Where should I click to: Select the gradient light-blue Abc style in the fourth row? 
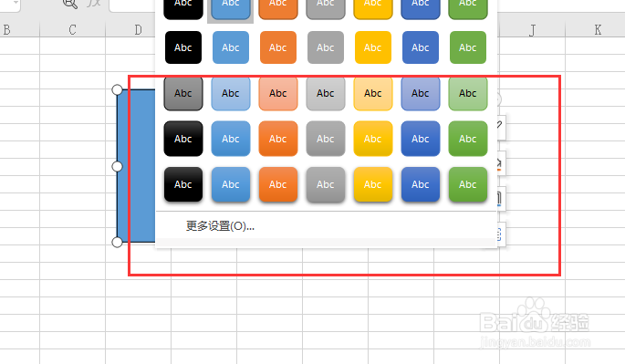coord(231,139)
